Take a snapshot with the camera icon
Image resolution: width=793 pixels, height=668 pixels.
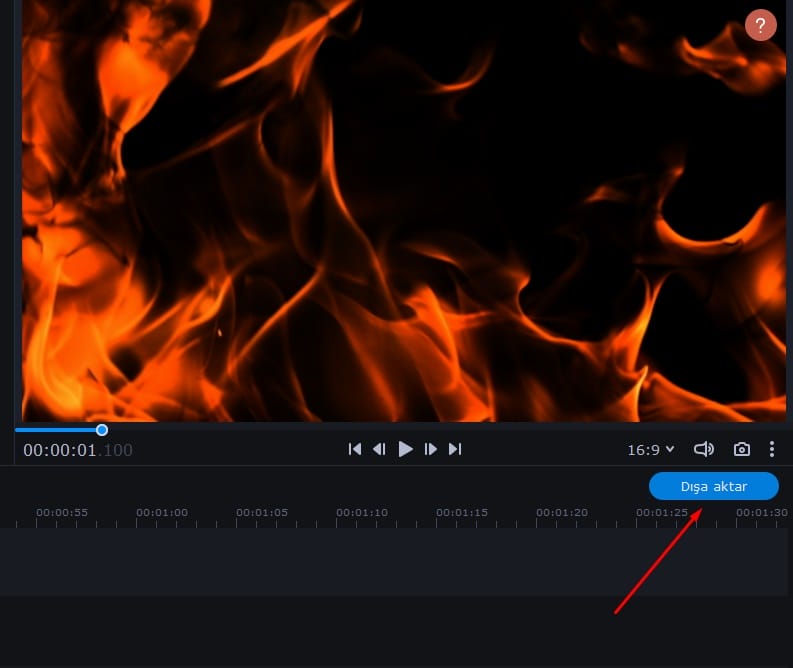[741, 449]
